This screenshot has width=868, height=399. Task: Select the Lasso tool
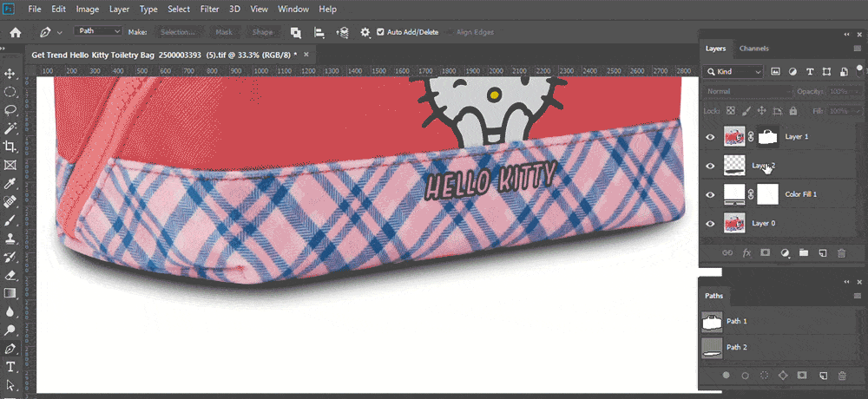[x=10, y=110]
